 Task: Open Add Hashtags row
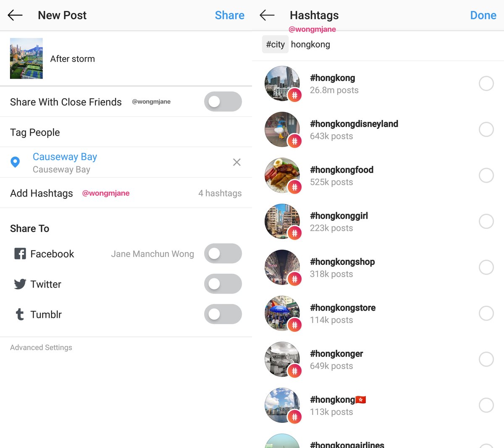[126, 193]
